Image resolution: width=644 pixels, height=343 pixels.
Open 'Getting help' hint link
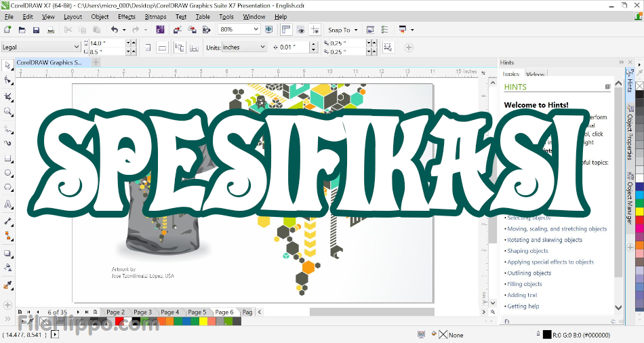point(523,306)
